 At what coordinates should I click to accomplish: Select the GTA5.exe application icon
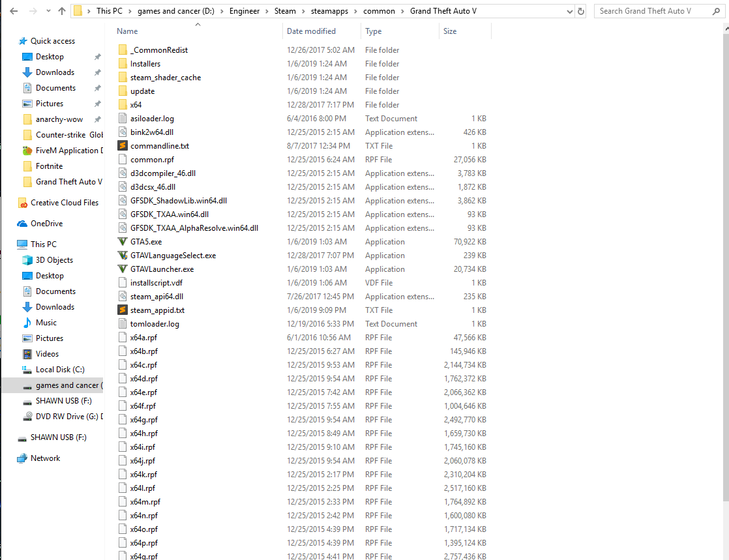123,242
